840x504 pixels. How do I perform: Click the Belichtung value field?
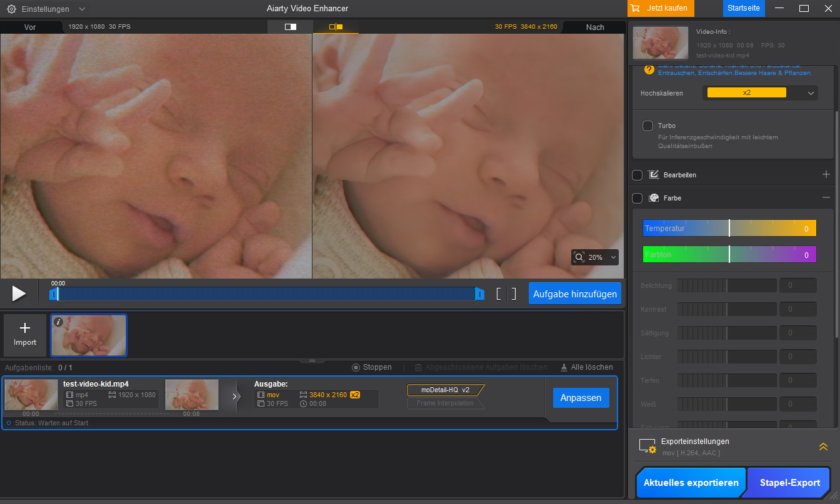click(797, 285)
